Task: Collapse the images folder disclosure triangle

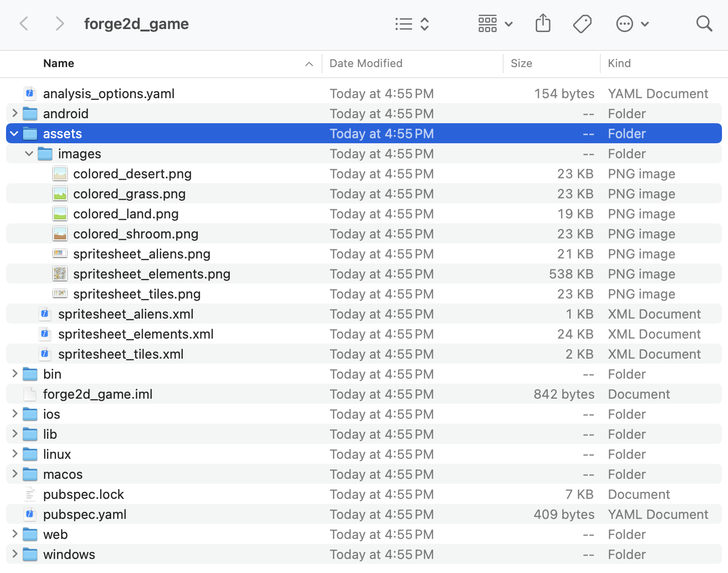Action: pos(29,153)
